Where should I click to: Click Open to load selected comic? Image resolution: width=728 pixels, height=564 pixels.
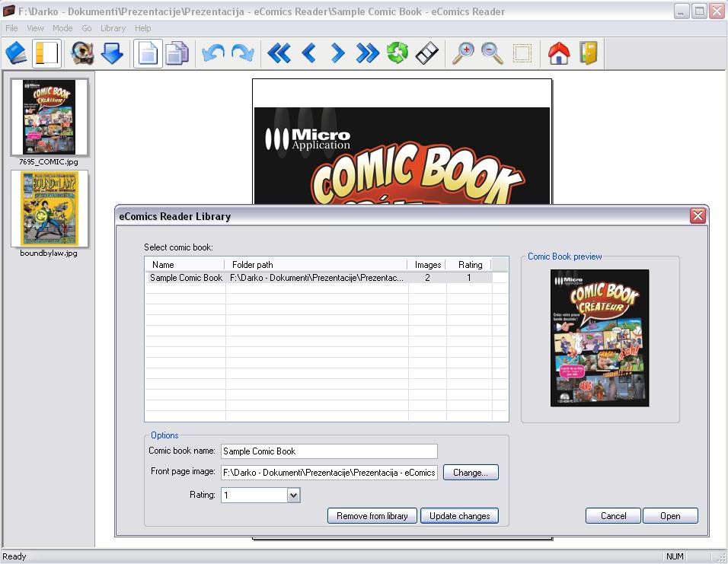point(670,516)
